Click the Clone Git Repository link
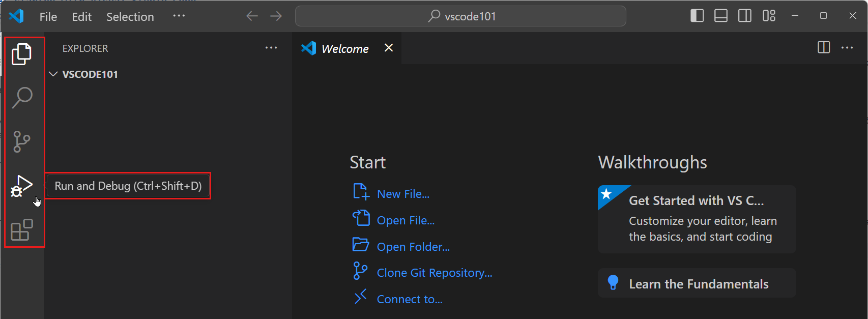Image resolution: width=868 pixels, height=319 pixels. 434,273
